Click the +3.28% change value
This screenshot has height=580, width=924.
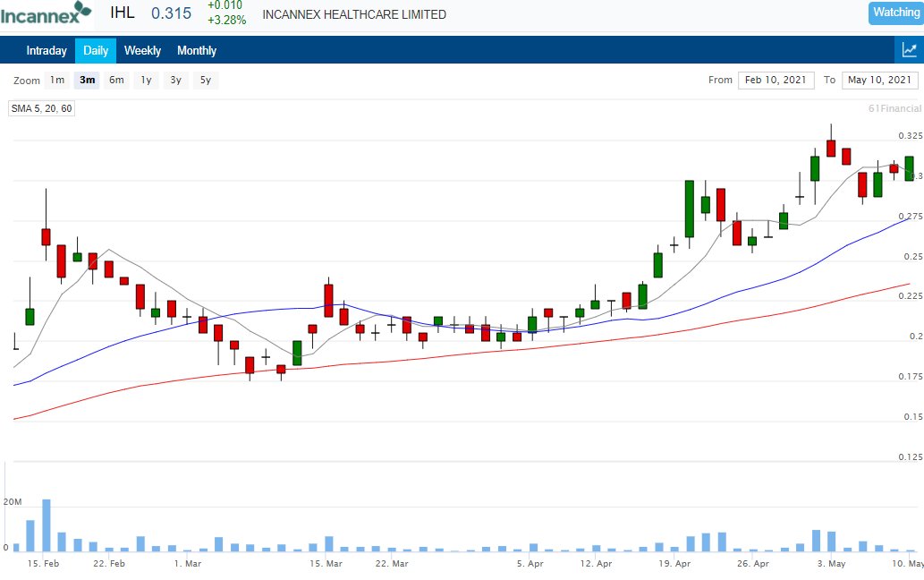tap(227, 20)
